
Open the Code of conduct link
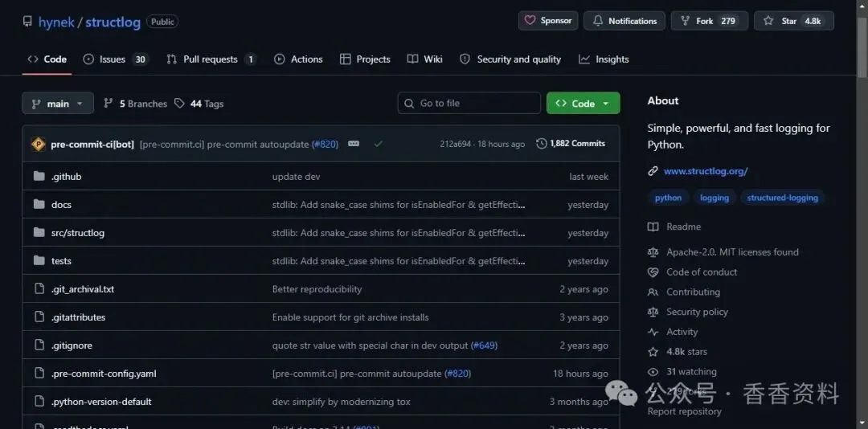pyautogui.click(x=693, y=272)
